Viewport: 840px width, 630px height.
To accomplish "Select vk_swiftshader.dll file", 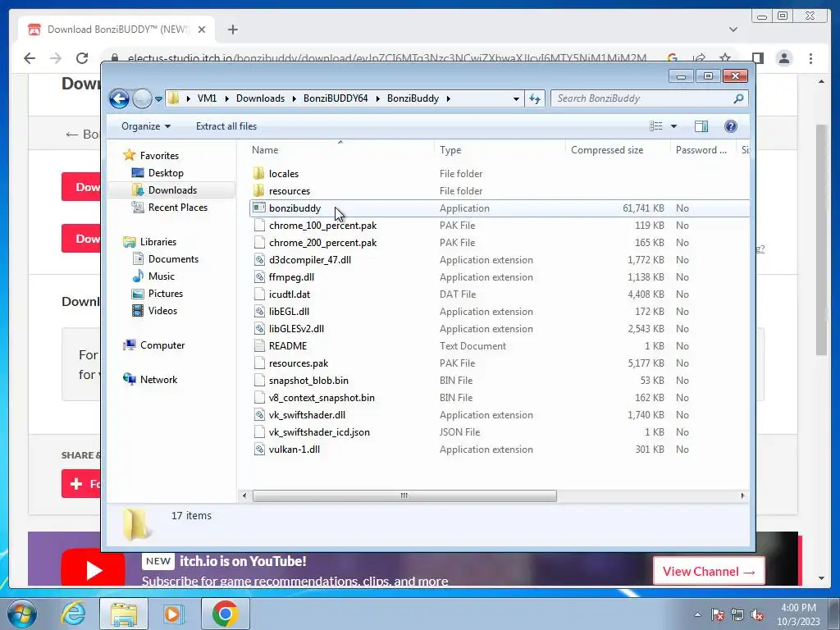I will tap(307, 414).
